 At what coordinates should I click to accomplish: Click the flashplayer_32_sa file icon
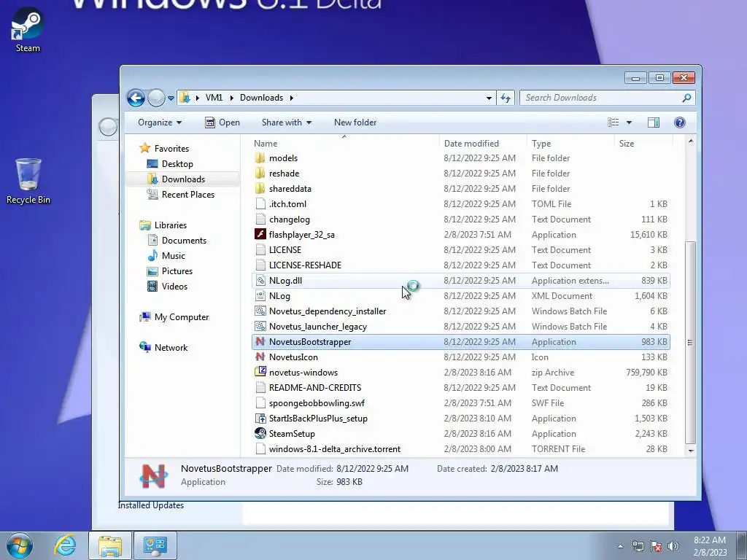point(260,234)
